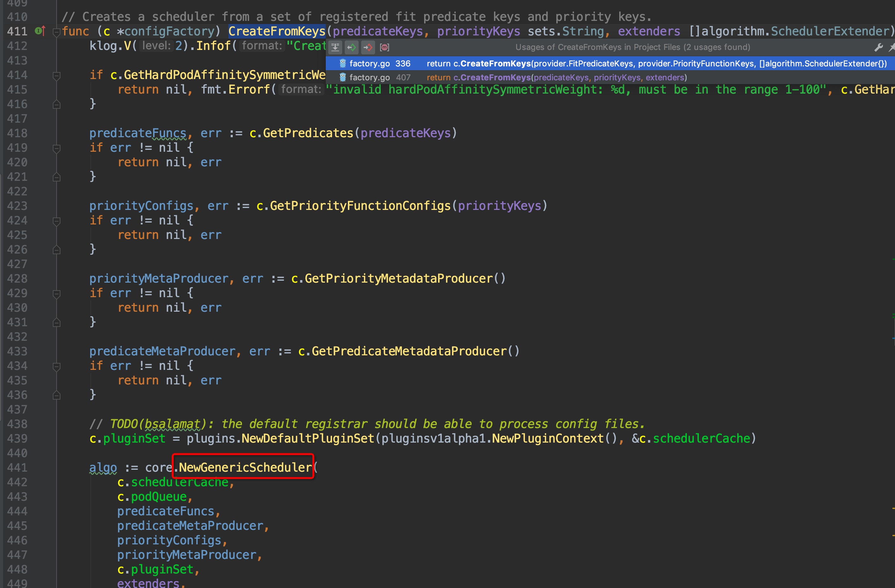
Task: Collapse CreateFromKeys function fold at line 411
Action: click(56, 32)
